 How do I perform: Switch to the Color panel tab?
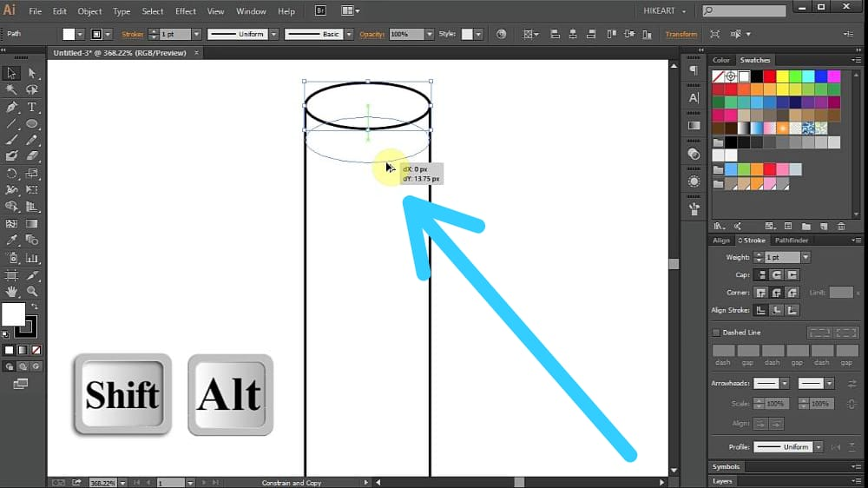(720, 60)
